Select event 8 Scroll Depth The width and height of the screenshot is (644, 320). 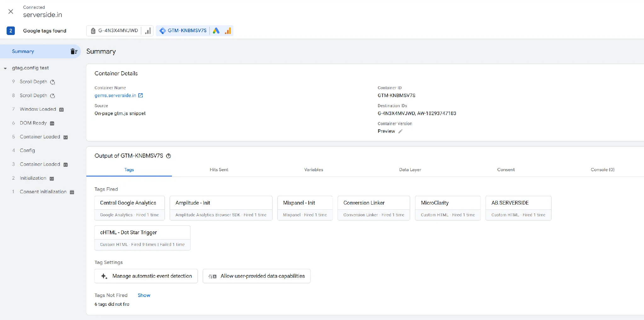33,96
